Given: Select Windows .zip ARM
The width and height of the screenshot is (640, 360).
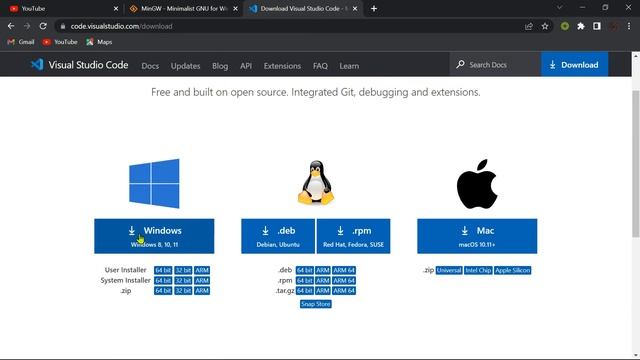Looking at the screenshot, I should pos(202,291).
